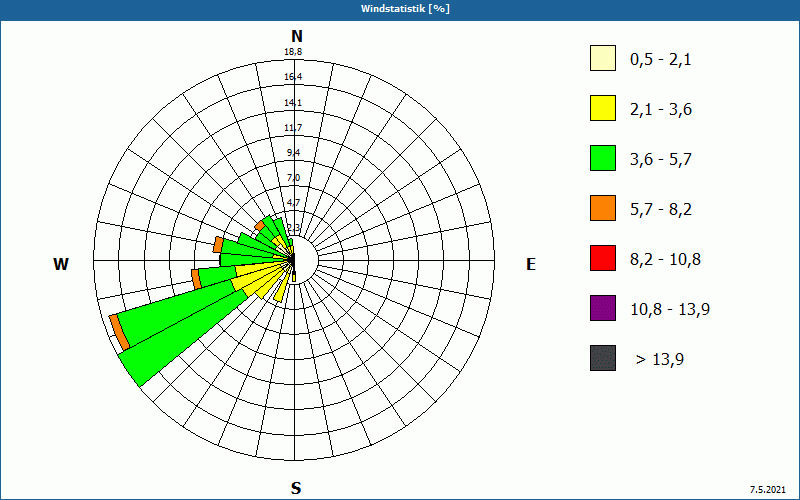Click the N compass label

click(x=297, y=36)
